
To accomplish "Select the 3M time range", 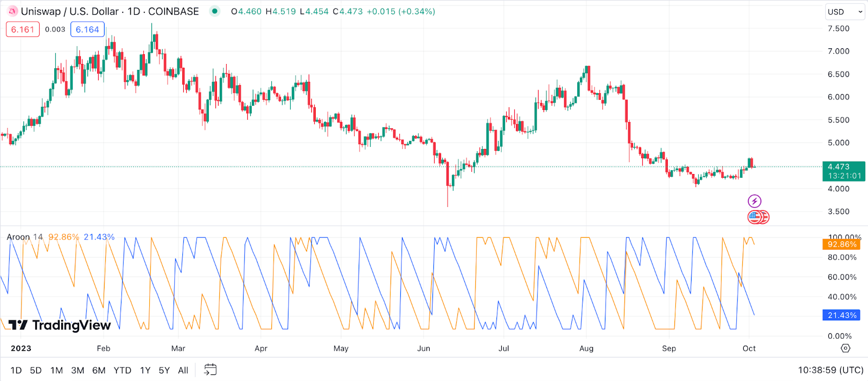I will tap(78, 370).
